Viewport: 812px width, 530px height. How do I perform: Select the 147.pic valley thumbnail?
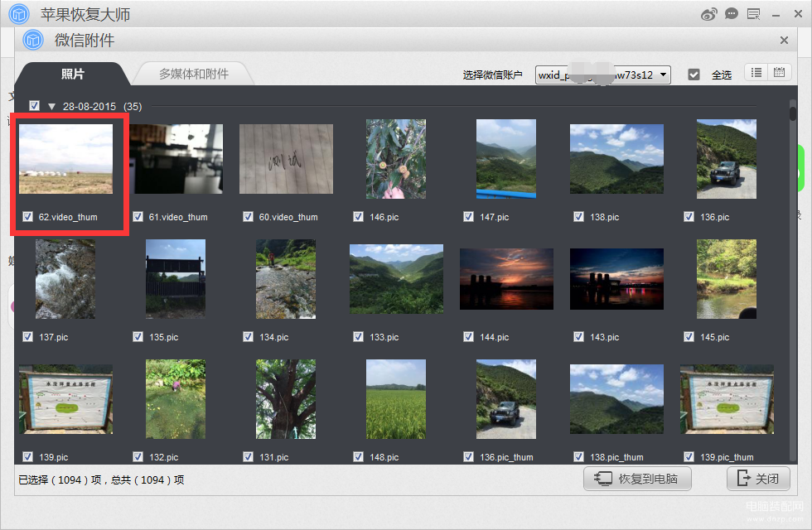(x=506, y=159)
